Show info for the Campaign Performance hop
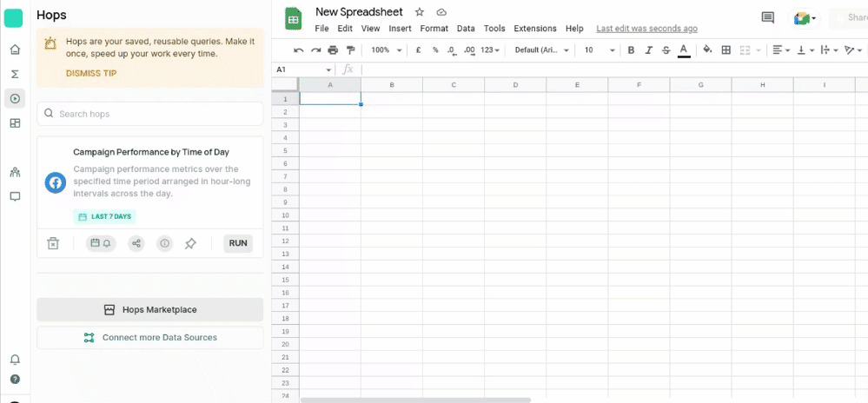Viewport: 868px width, 403px height. (164, 243)
